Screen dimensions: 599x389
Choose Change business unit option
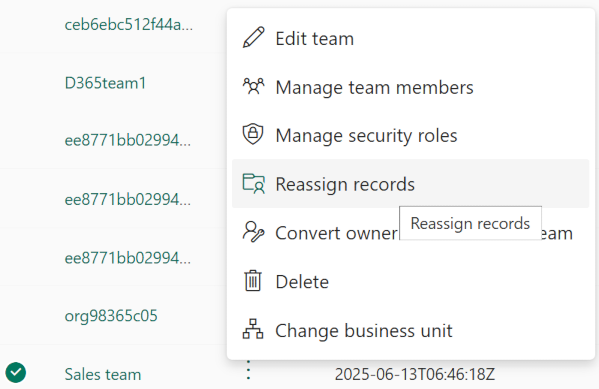(410, 330)
